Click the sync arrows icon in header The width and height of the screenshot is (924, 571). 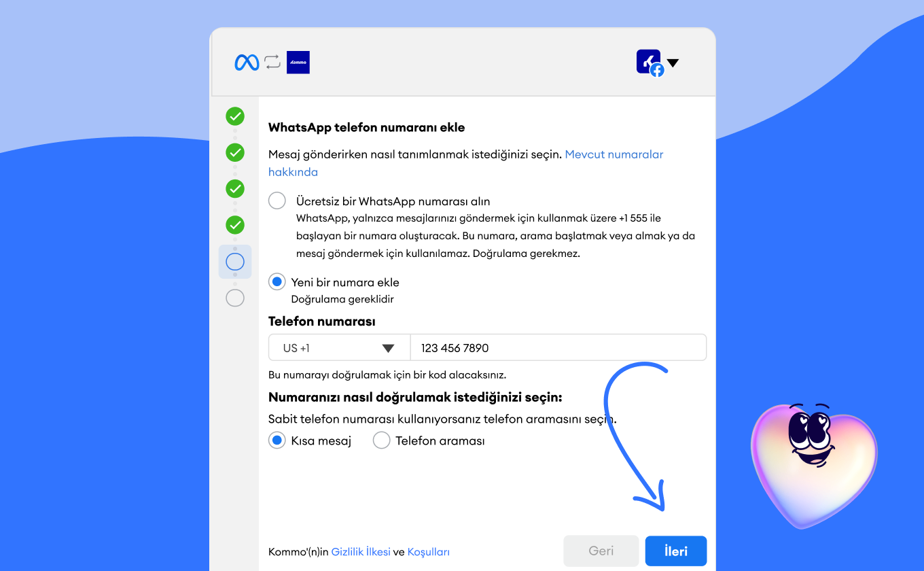(x=272, y=63)
